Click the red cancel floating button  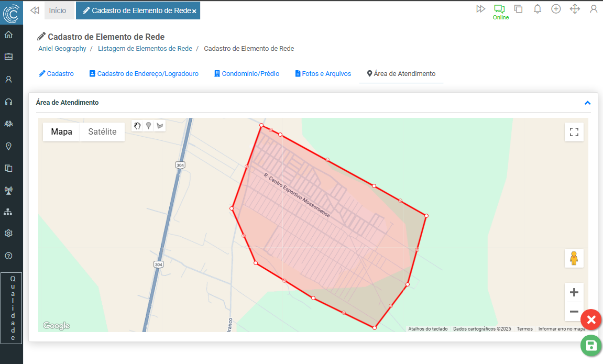pyautogui.click(x=591, y=319)
